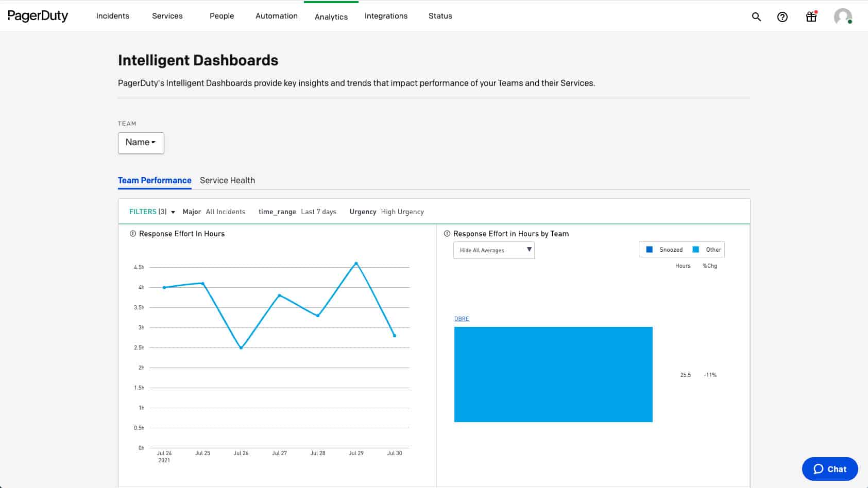The image size is (868, 488).
Task: Open the Automation menu
Action: pyautogui.click(x=277, y=16)
